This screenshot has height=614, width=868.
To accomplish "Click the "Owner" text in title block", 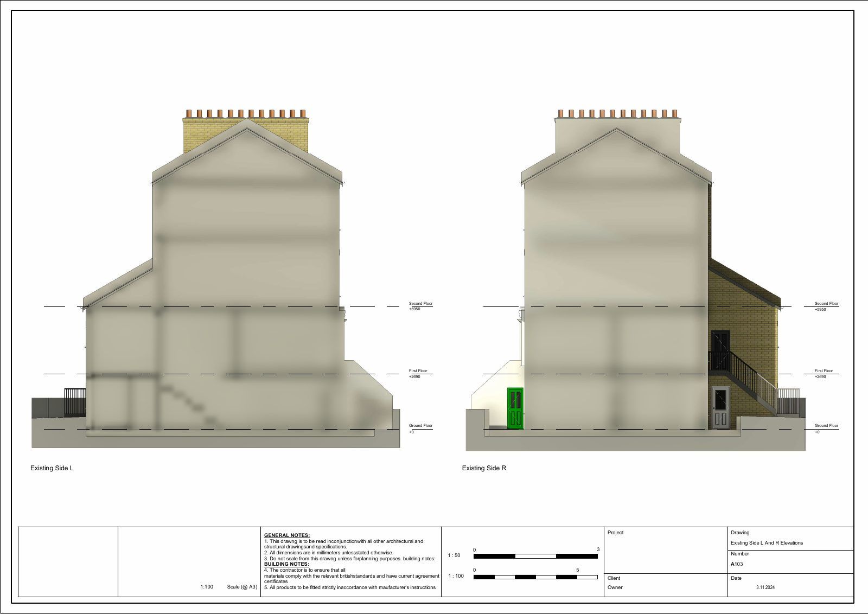I will [615, 587].
